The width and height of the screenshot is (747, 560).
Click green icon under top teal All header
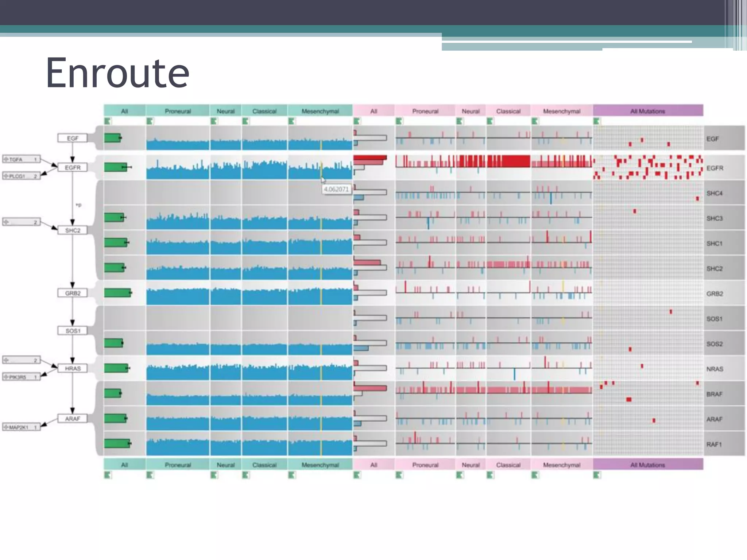tap(107, 121)
